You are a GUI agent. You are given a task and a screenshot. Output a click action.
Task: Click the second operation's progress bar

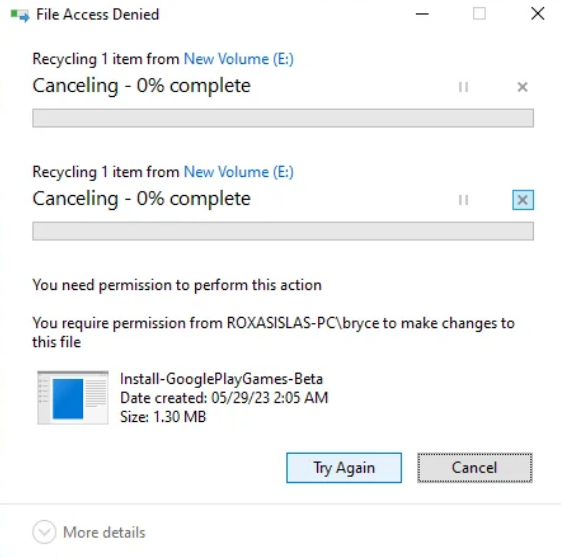[283, 231]
